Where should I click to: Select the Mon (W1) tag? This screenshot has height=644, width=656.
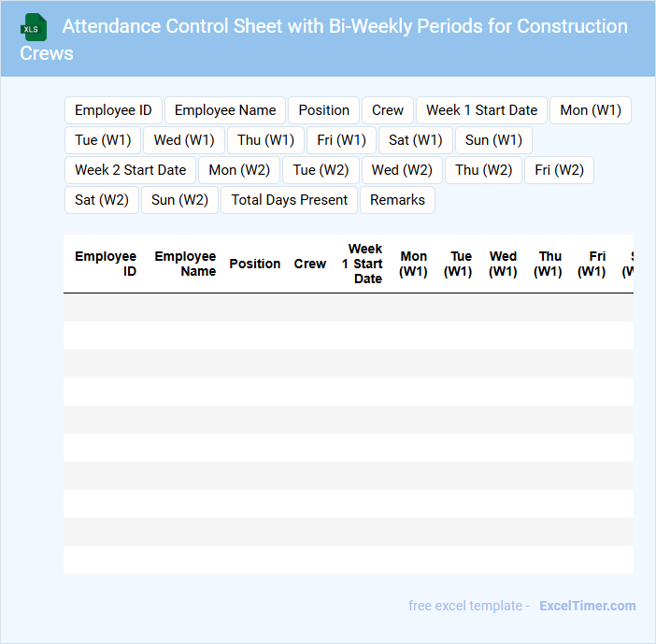[590, 110]
